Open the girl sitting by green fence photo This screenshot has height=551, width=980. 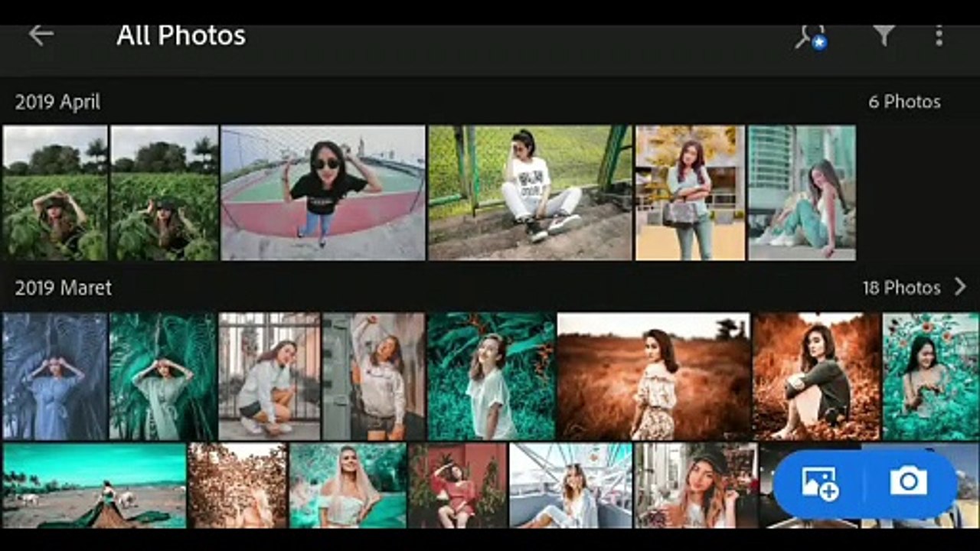[x=531, y=193]
